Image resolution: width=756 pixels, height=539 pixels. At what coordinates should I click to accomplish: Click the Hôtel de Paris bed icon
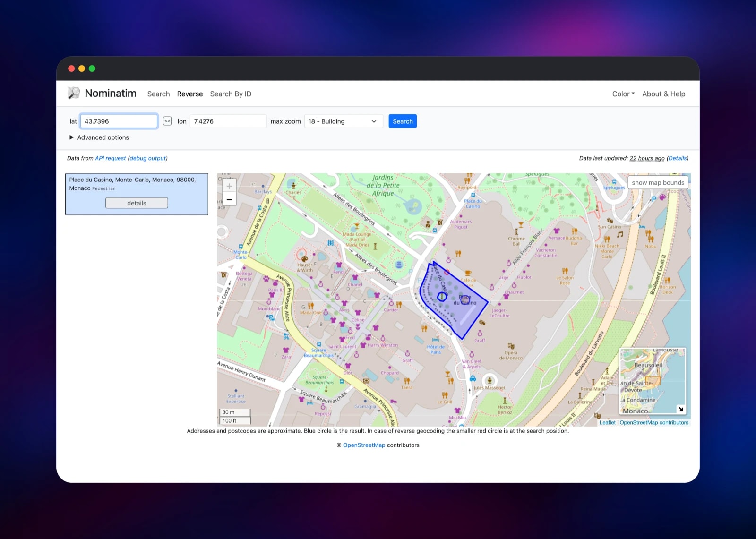pos(436,340)
